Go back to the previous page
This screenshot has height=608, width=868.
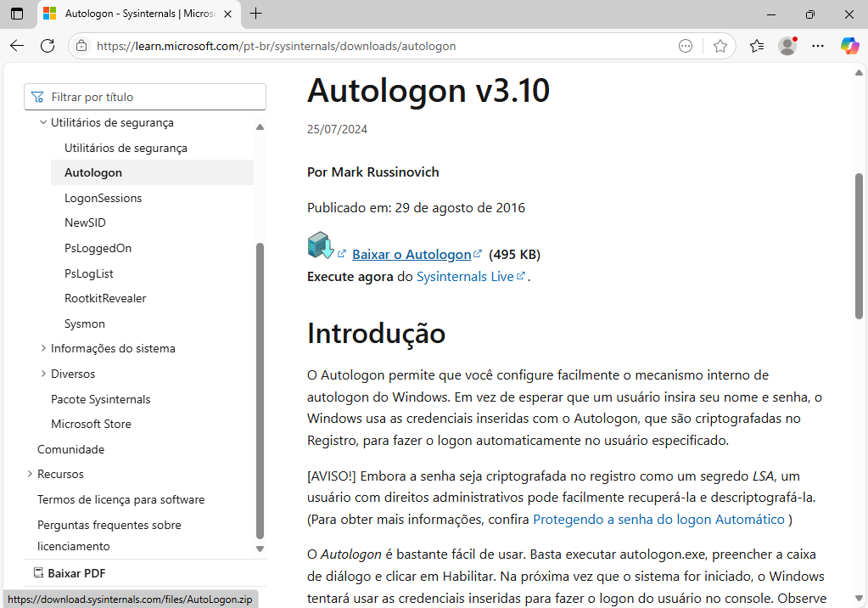17,46
